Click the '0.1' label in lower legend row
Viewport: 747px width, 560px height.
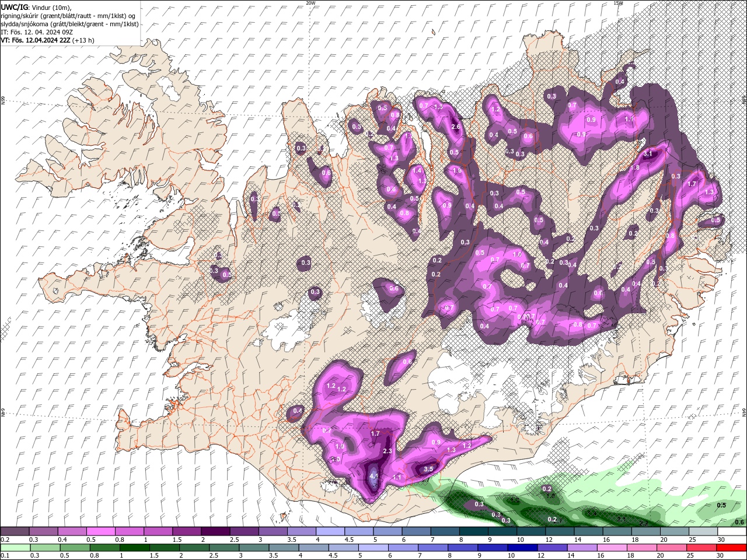tap(5, 556)
